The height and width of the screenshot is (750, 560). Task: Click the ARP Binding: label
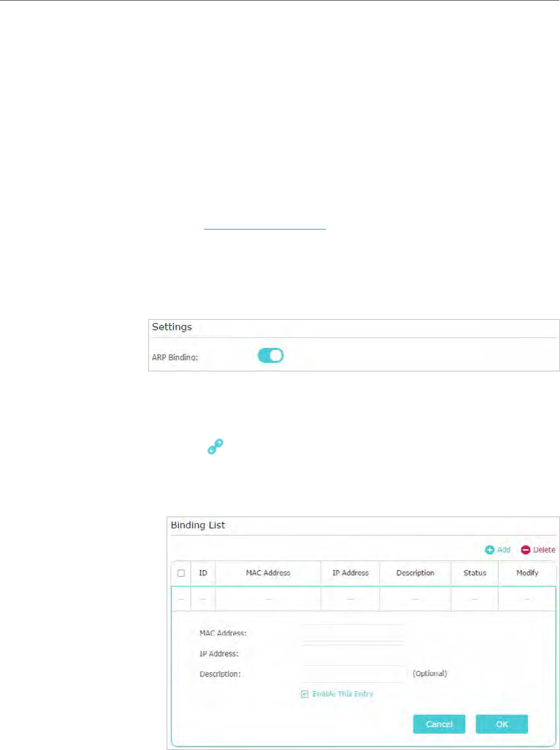pyautogui.click(x=174, y=357)
